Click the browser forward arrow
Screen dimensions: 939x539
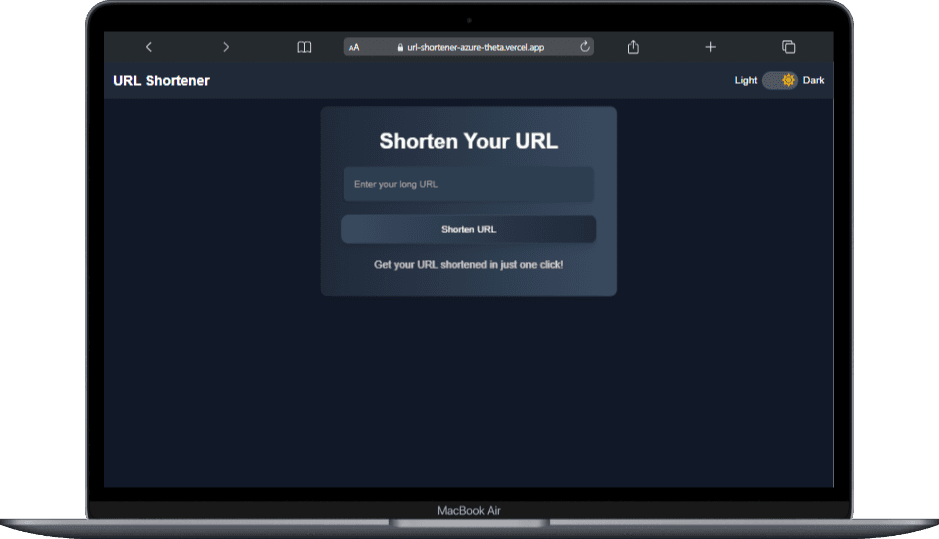226,47
